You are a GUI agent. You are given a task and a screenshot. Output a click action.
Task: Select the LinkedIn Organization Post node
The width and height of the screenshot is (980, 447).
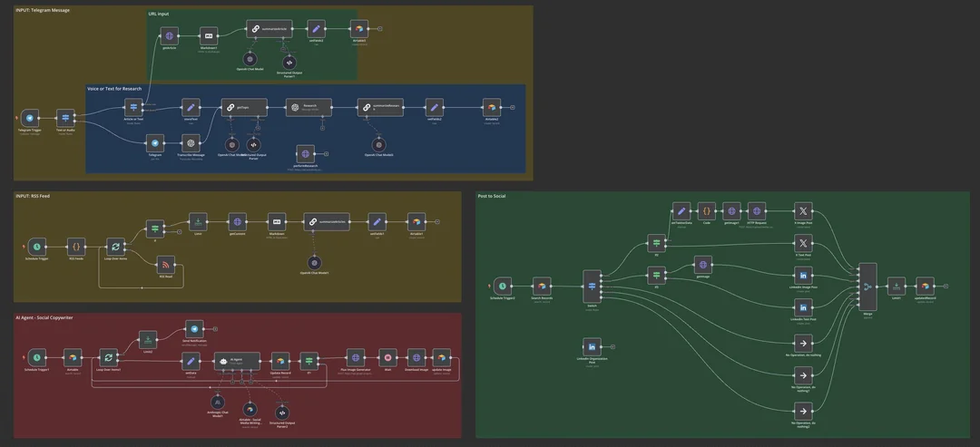coord(592,347)
